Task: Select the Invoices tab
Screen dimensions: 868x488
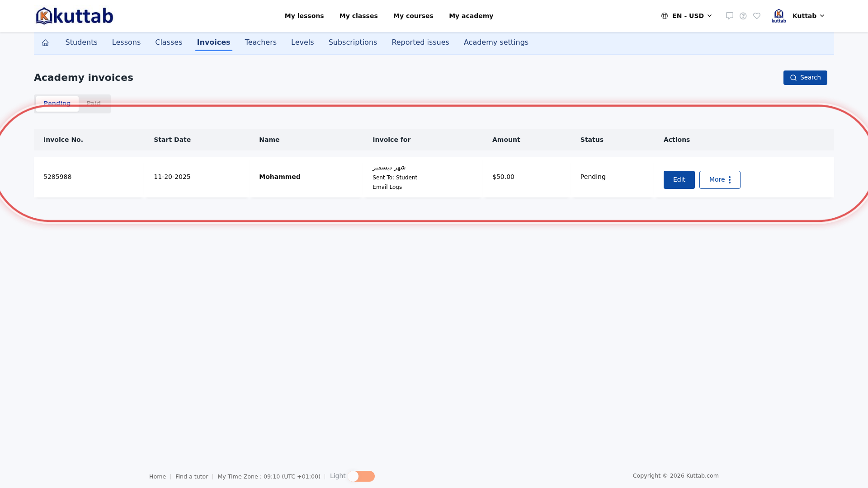Action: click(213, 42)
